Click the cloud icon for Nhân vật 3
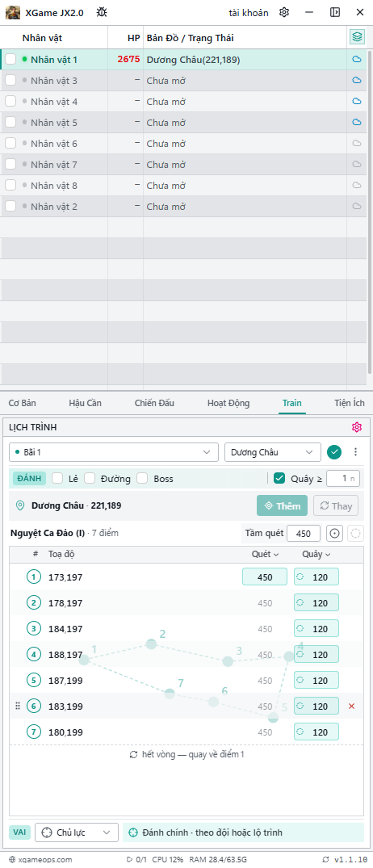373x868 pixels. [357, 80]
